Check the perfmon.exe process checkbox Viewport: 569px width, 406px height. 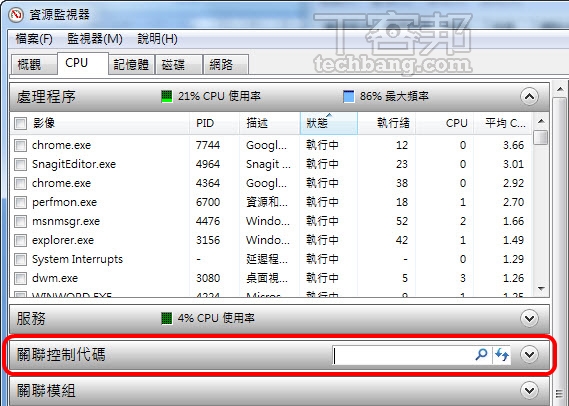pos(20,202)
